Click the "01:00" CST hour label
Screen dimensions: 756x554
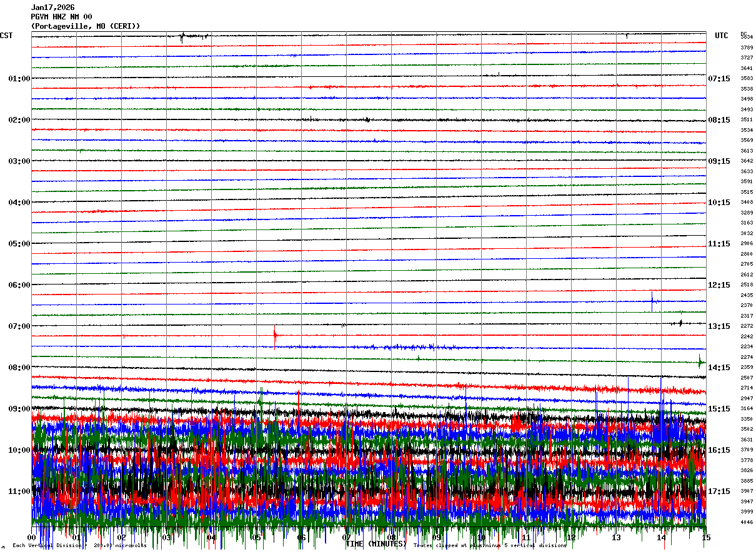click(x=19, y=79)
